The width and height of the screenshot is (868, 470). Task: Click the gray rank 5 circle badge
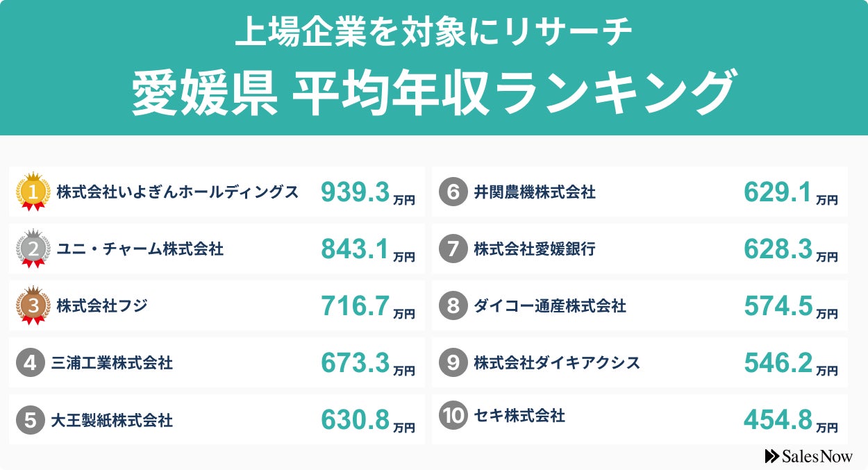(x=31, y=420)
